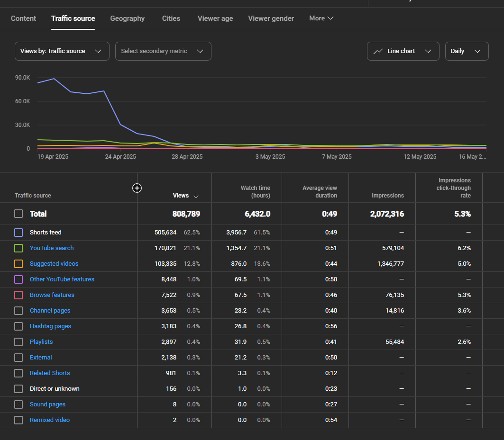Switch to the Viewer age tab
This screenshot has width=504, height=440.
pos(215,18)
